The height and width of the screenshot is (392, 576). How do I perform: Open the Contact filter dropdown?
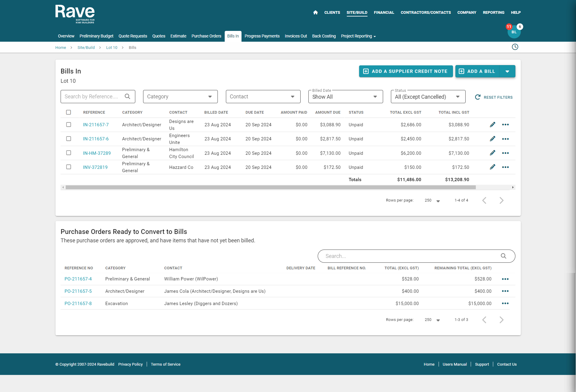[x=263, y=97]
